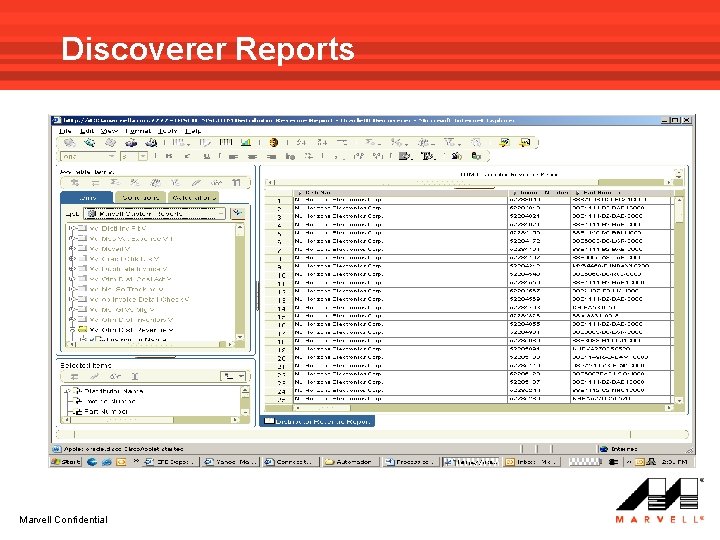Image resolution: width=720 pixels, height=540 pixels.
Task: Open the view dropdown in the Selected Items toolbar
Action: coord(234,377)
